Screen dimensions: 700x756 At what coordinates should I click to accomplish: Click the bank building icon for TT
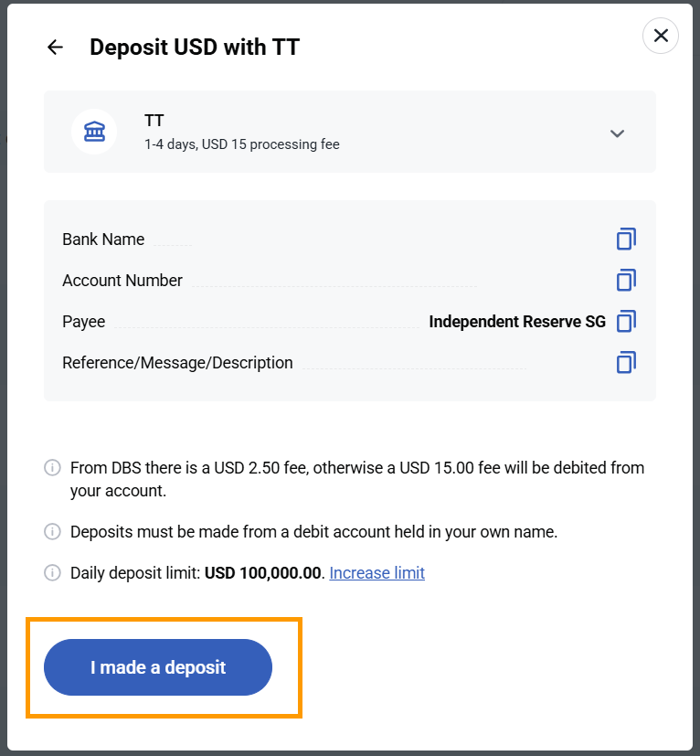click(94, 131)
